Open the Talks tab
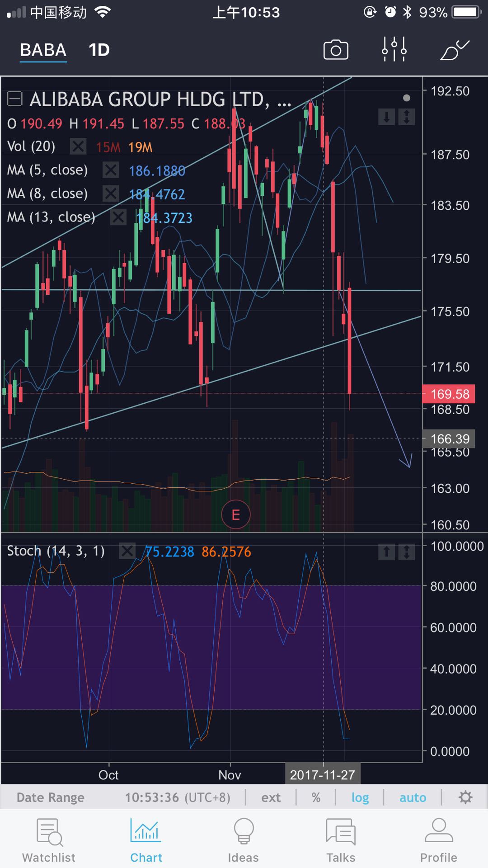 tap(341, 841)
